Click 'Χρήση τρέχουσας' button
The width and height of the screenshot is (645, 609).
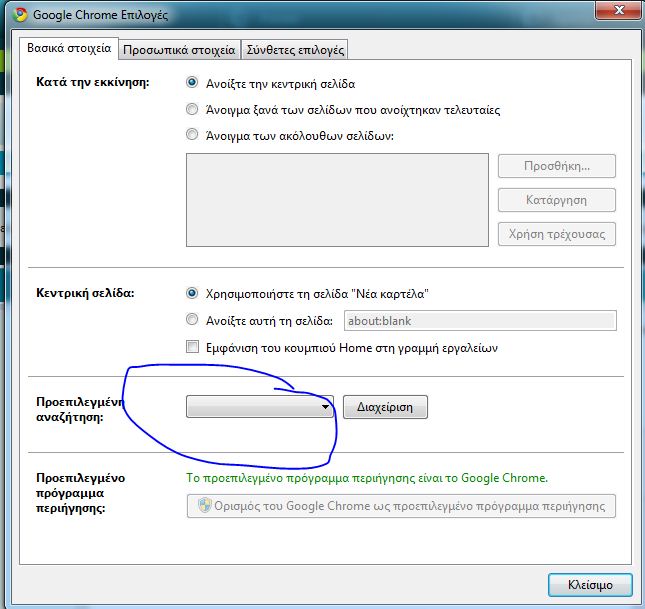(557, 234)
